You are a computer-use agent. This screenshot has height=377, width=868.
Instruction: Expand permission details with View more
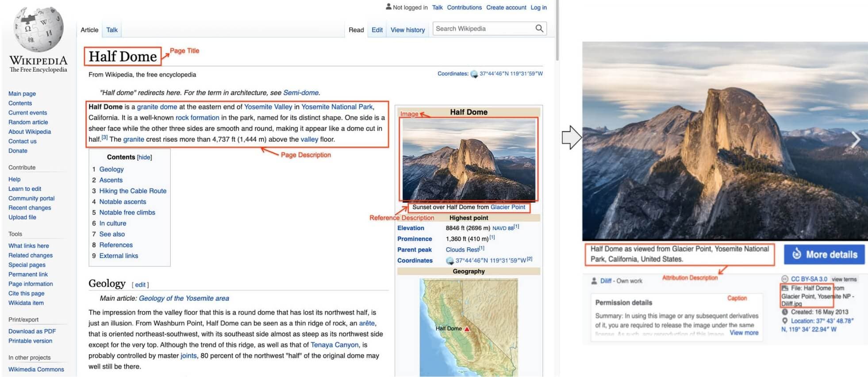[x=744, y=333]
